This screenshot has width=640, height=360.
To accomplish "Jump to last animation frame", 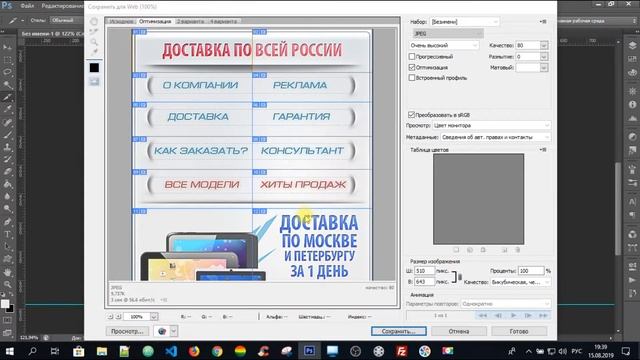I will tap(543, 316).
